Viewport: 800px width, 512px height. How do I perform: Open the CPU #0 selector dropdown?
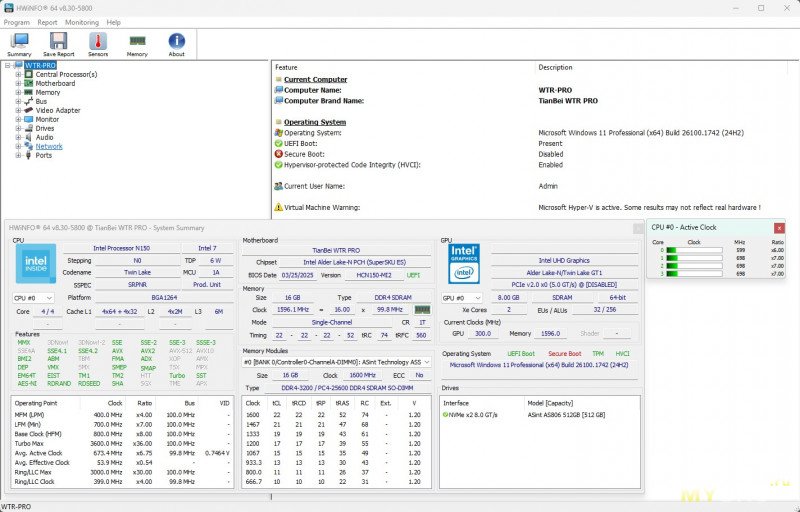pos(33,298)
